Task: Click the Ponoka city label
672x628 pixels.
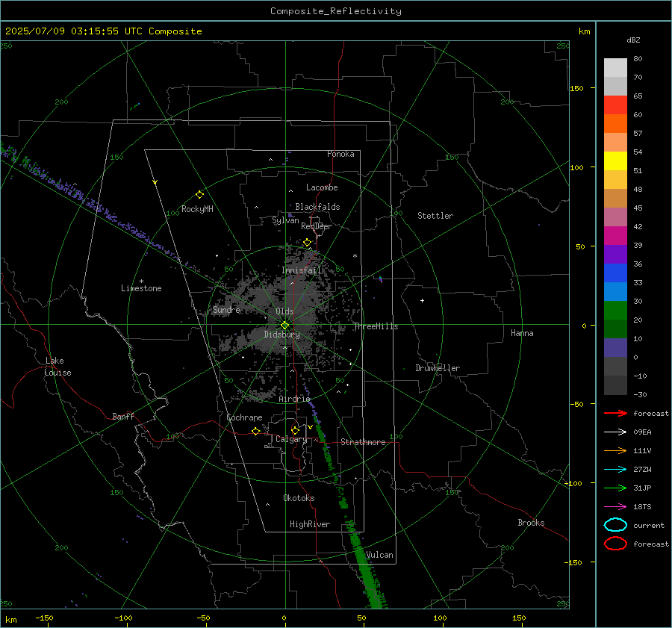Action: click(x=340, y=154)
